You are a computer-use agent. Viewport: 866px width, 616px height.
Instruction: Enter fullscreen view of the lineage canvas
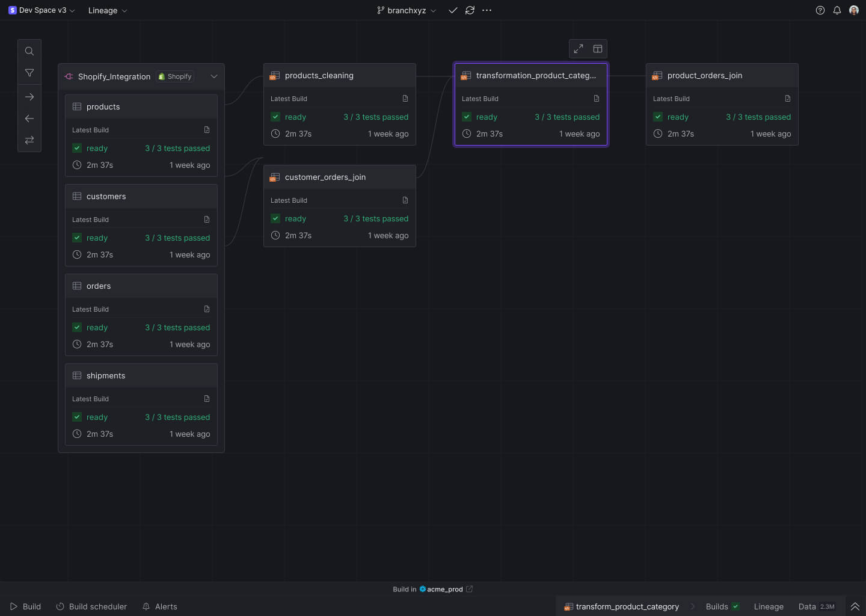pyautogui.click(x=578, y=48)
